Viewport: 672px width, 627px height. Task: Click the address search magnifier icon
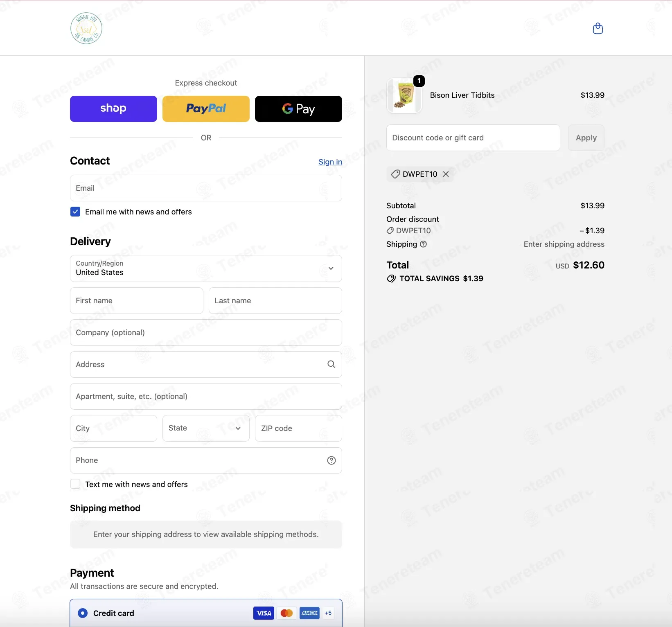pyautogui.click(x=331, y=364)
